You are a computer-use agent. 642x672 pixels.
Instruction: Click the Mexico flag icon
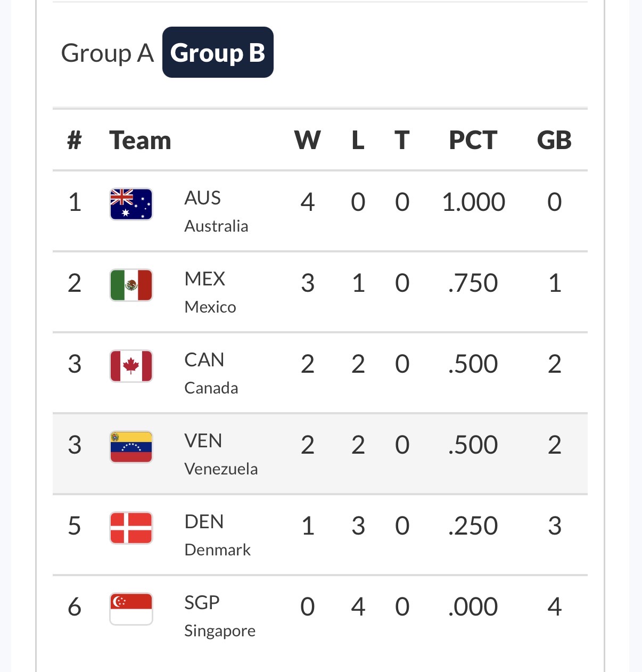point(131,285)
